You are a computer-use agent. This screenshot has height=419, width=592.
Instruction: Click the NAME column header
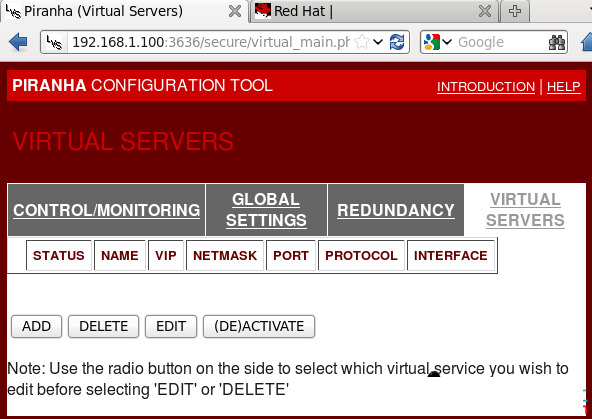[x=120, y=256]
